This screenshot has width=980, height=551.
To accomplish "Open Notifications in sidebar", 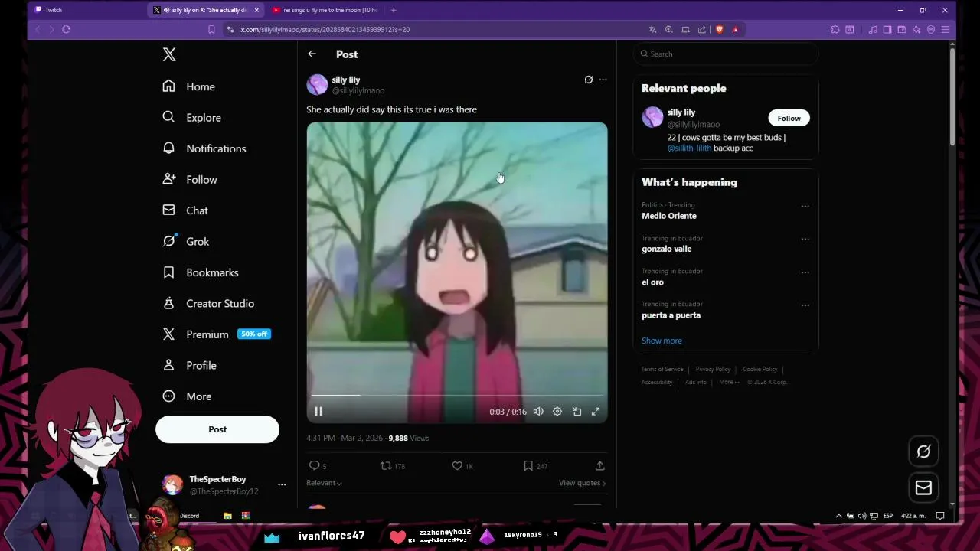I will tap(204, 148).
